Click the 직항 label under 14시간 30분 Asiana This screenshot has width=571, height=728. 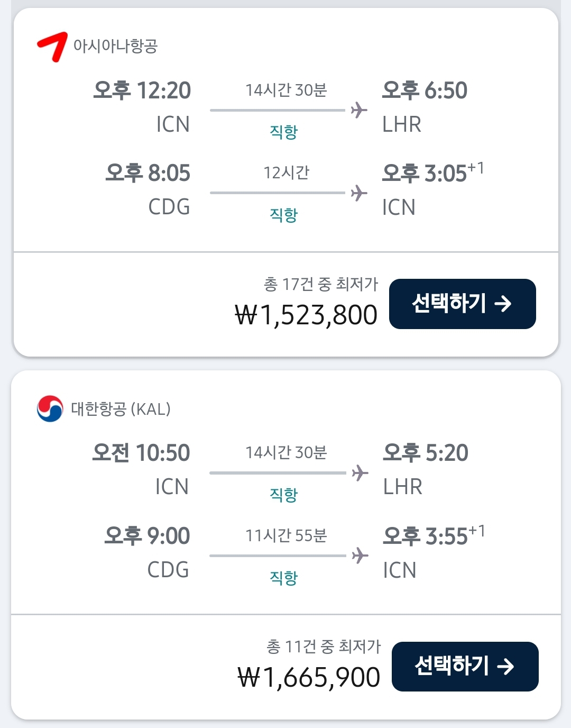point(284,132)
